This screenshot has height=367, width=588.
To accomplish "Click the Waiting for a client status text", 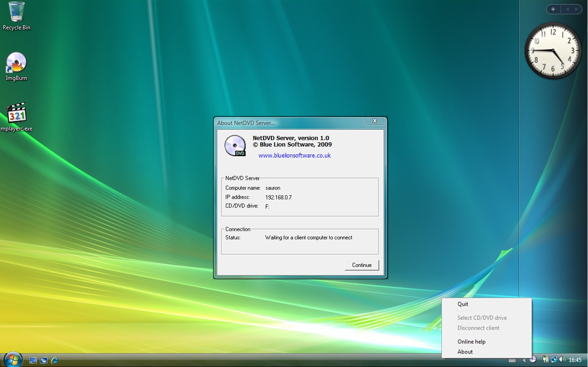I will [308, 237].
